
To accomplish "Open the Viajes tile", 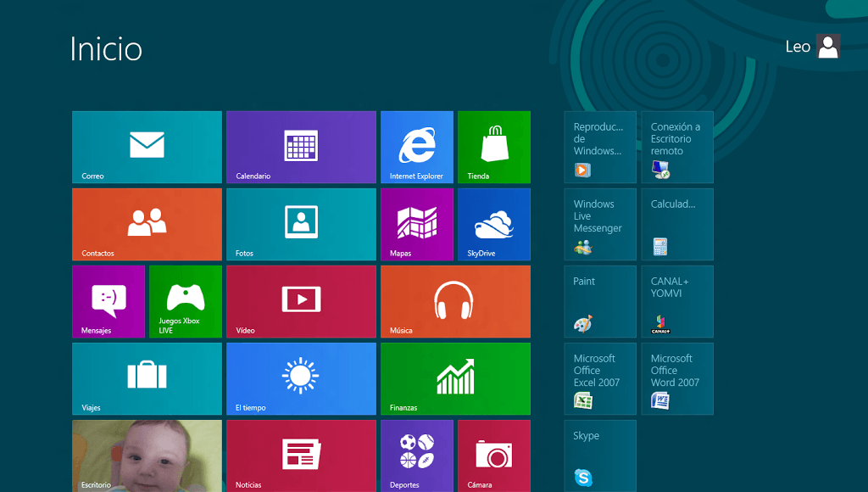I will click(147, 379).
